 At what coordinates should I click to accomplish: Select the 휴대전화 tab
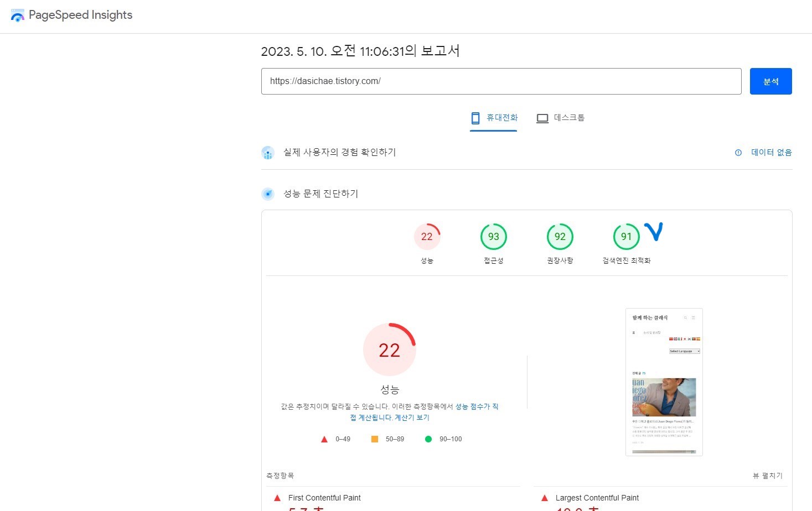pos(493,118)
